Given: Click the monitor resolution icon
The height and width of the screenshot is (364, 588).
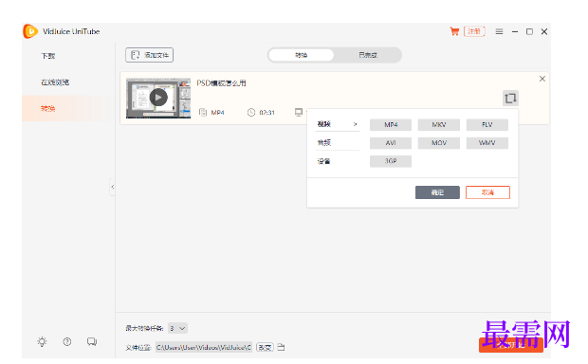Looking at the screenshot, I should click(299, 112).
